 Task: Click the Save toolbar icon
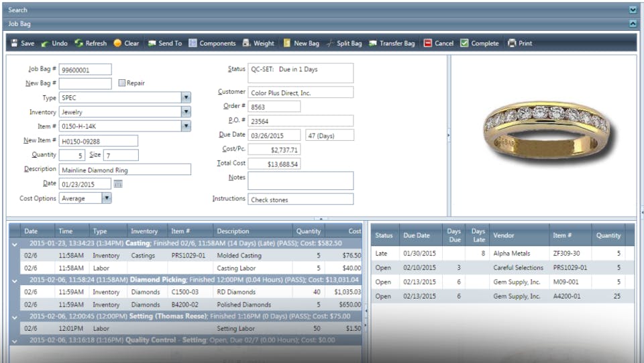[x=14, y=43]
